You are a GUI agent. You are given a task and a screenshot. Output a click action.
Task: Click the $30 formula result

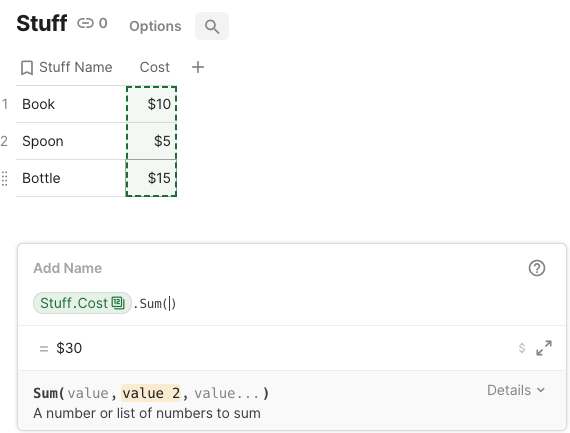coord(69,348)
